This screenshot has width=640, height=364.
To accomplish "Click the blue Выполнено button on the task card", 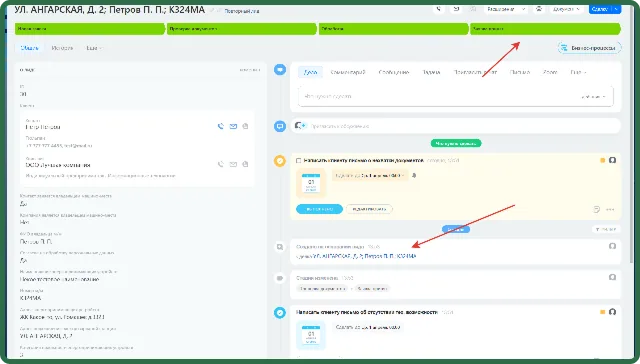I will coord(319,209).
